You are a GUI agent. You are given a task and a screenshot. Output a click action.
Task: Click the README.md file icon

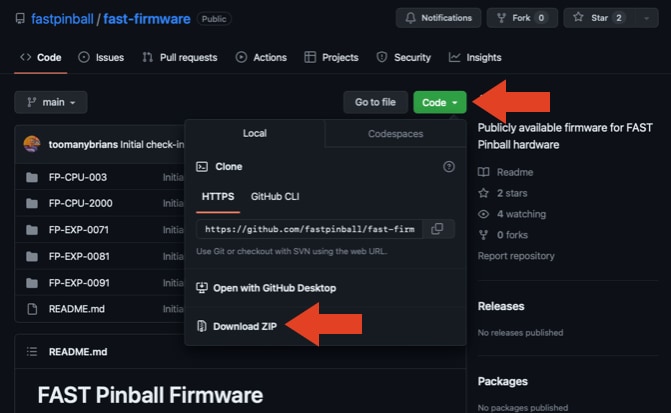coord(32,309)
